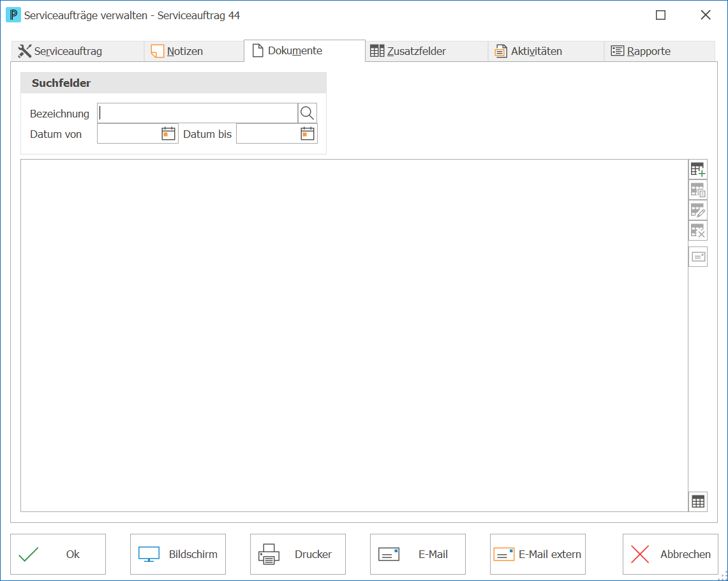Select the Dokumente tab
The image size is (728, 581).
304,50
